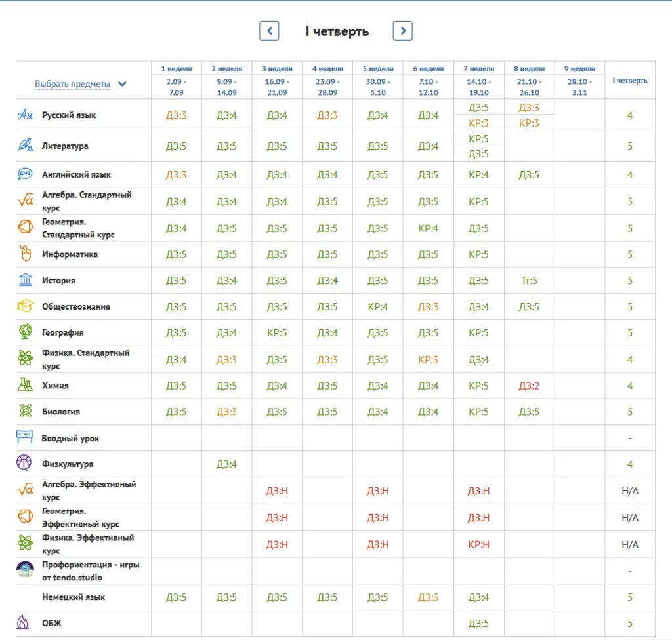Select the 3 неделя column header
Image resolution: width=672 pixels, height=640 pixels.
[277, 68]
